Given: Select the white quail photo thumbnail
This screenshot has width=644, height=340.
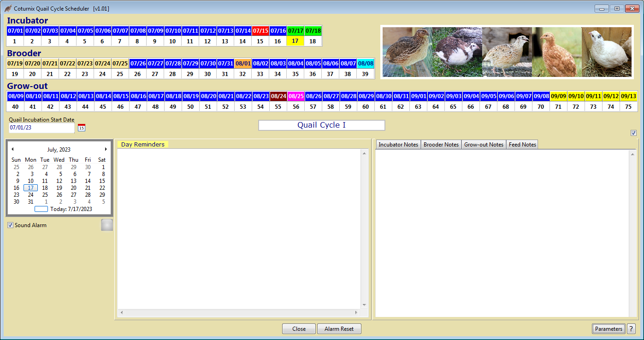Looking at the screenshot, I should tap(608, 51).
